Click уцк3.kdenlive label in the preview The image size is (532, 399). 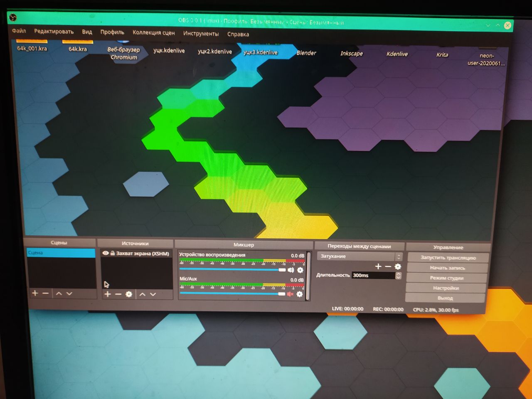(x=260, y=52)
